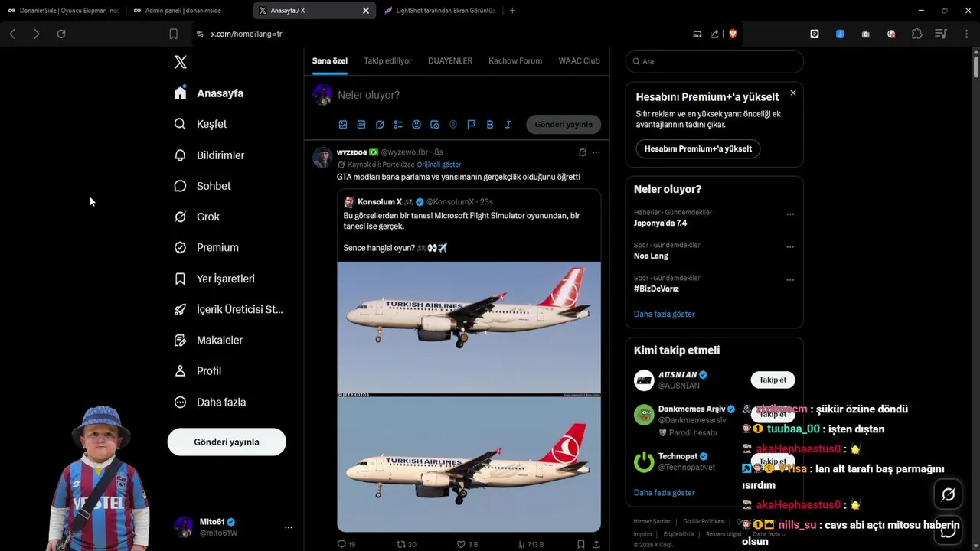Open Keşfet search page
This screenshot has width=980, height=551.
(x=201, y=124)
